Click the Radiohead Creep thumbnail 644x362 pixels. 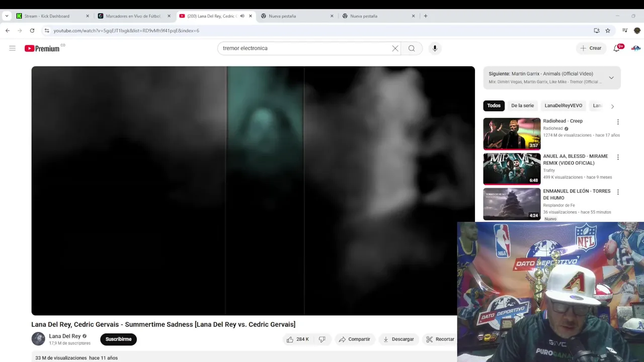(x=512, y=134)
